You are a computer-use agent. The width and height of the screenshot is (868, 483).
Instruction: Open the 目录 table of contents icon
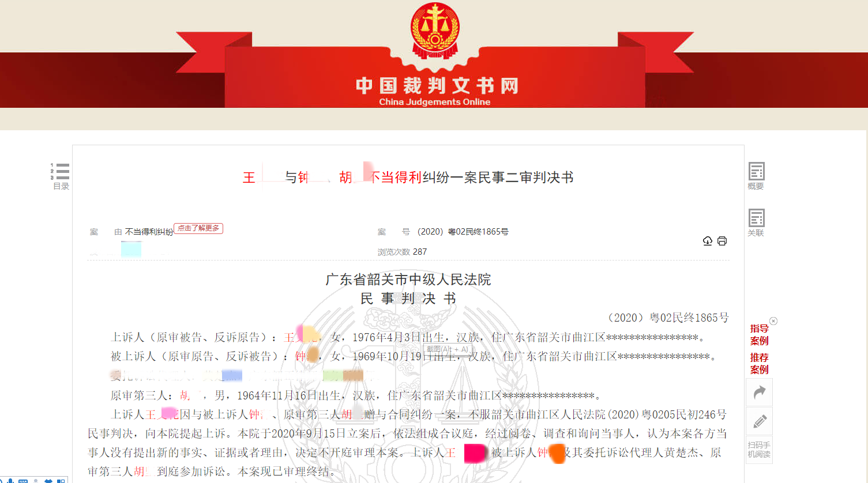[60, 176]
